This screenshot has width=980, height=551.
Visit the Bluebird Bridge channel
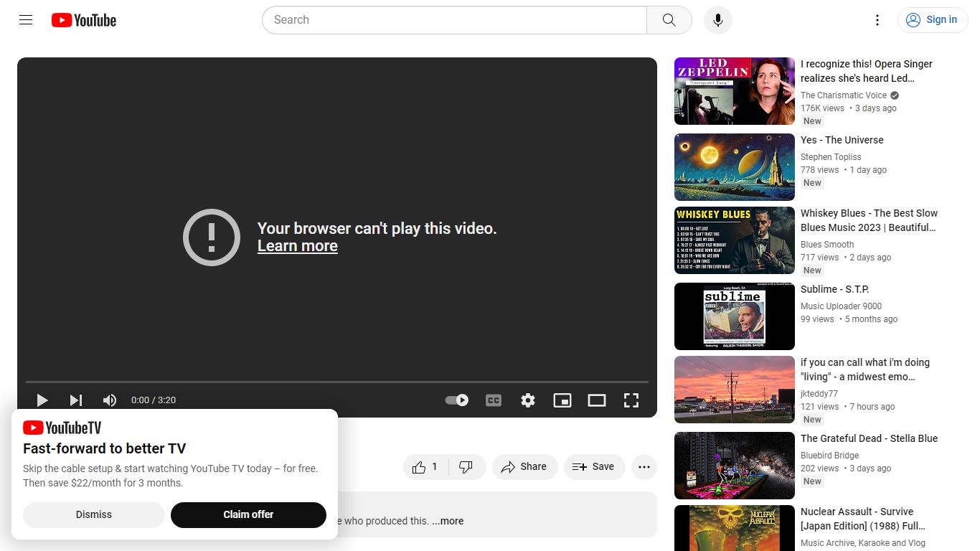coord(830,456)
